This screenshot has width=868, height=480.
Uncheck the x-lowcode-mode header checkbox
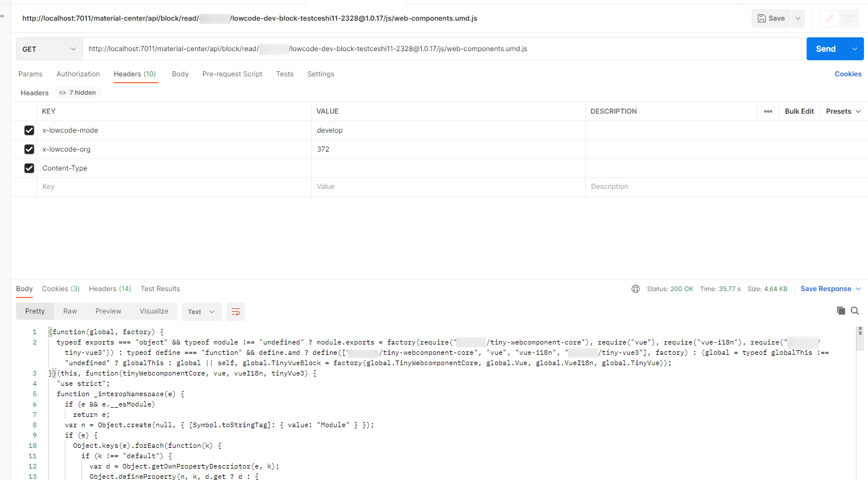tap(29, 130)
